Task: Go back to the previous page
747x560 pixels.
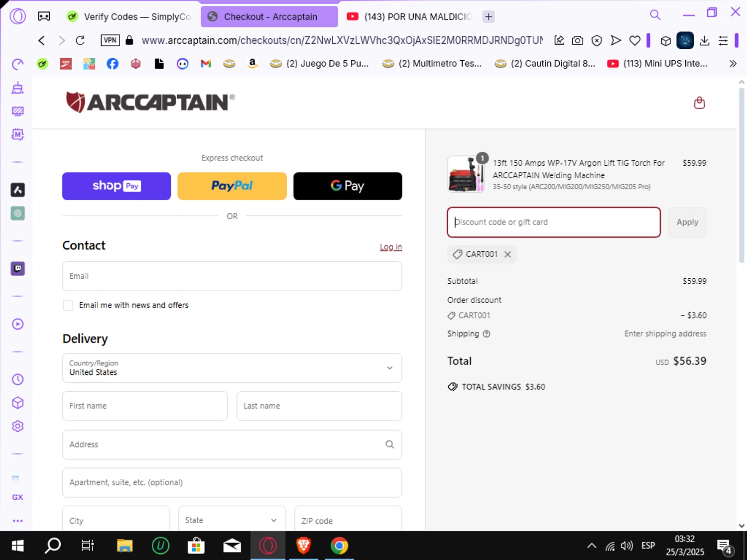Action: [41, 40]
